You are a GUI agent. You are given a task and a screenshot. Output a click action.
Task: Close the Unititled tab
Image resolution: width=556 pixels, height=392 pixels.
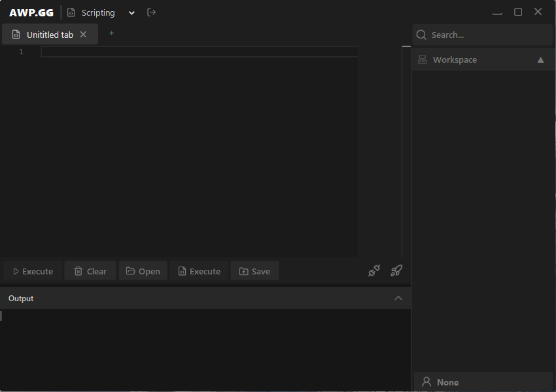83,35
